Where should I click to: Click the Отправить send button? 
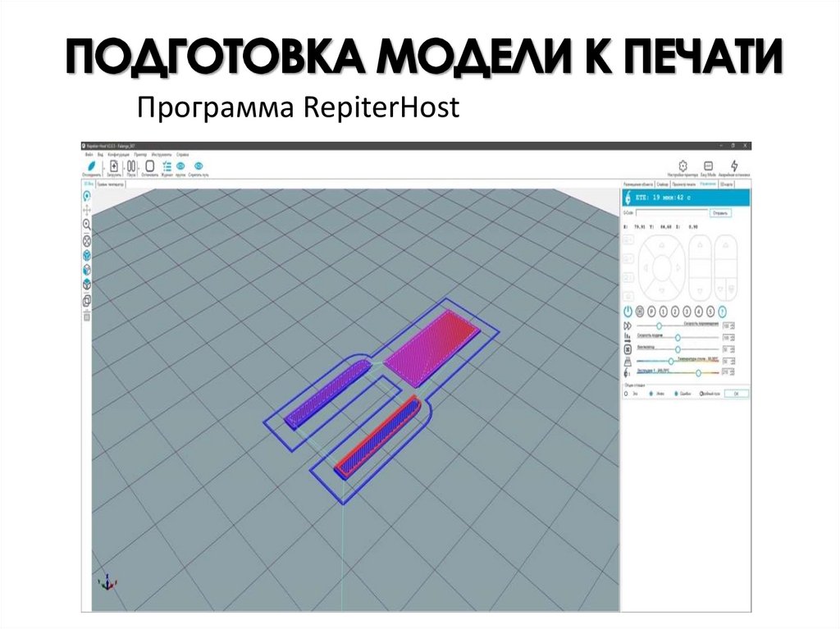720,213
